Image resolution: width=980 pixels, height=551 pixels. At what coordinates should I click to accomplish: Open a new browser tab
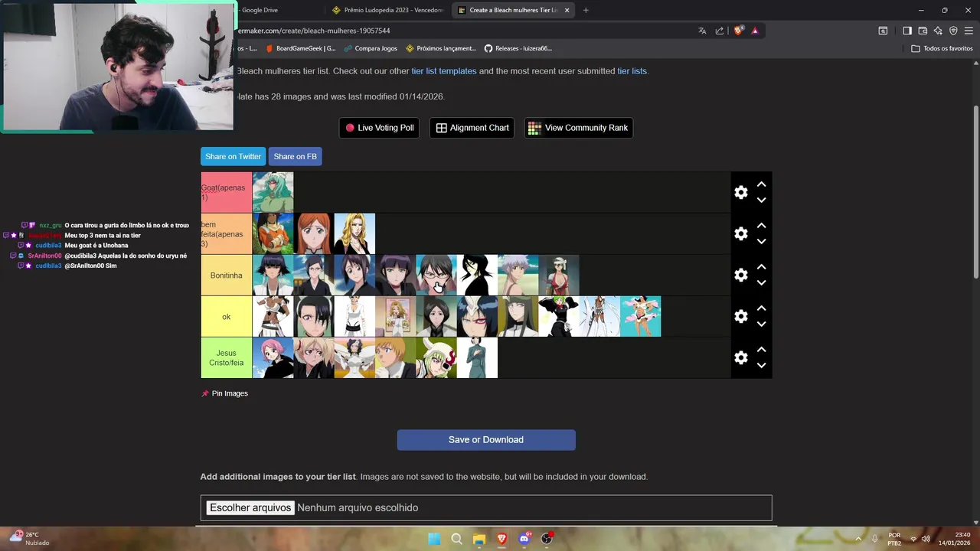586,10
